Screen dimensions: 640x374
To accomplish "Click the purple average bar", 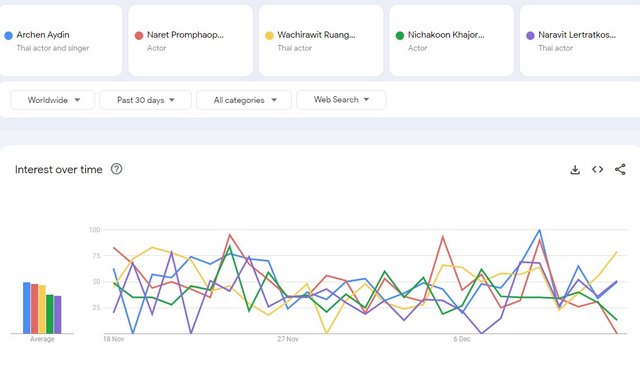I will 58,315.
